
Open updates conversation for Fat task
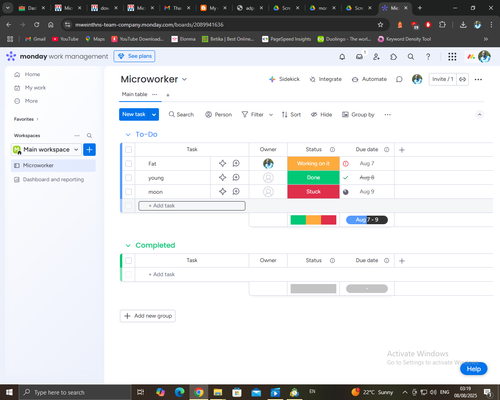236,163
